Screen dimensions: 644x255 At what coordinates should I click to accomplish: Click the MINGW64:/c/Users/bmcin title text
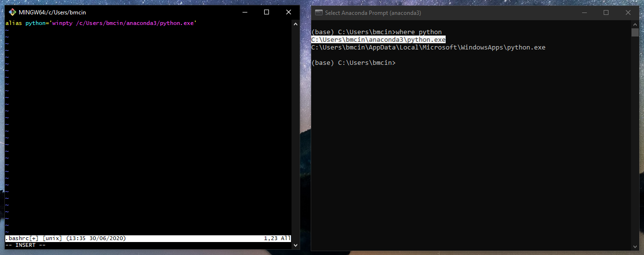[x=52, y=12]
